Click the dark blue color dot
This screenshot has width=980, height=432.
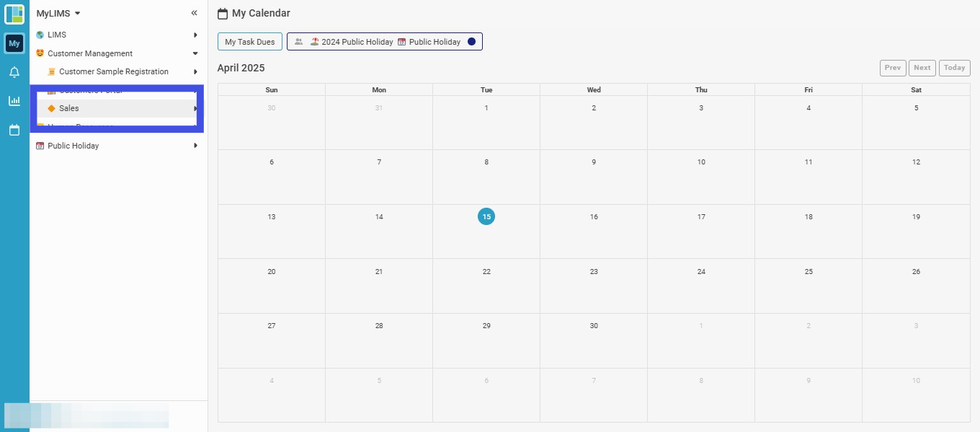[x=471, y=42]
